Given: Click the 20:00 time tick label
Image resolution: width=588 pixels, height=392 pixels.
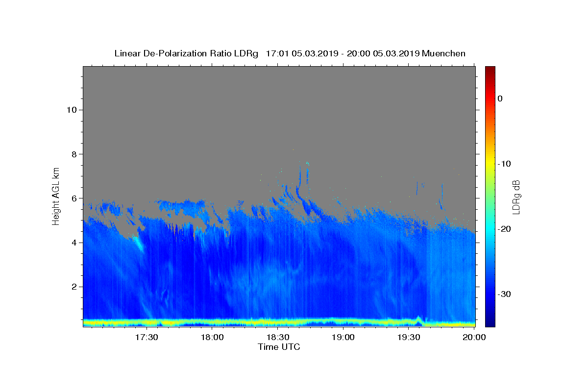Looking at the screenshot, I should (x=474, y=337).
